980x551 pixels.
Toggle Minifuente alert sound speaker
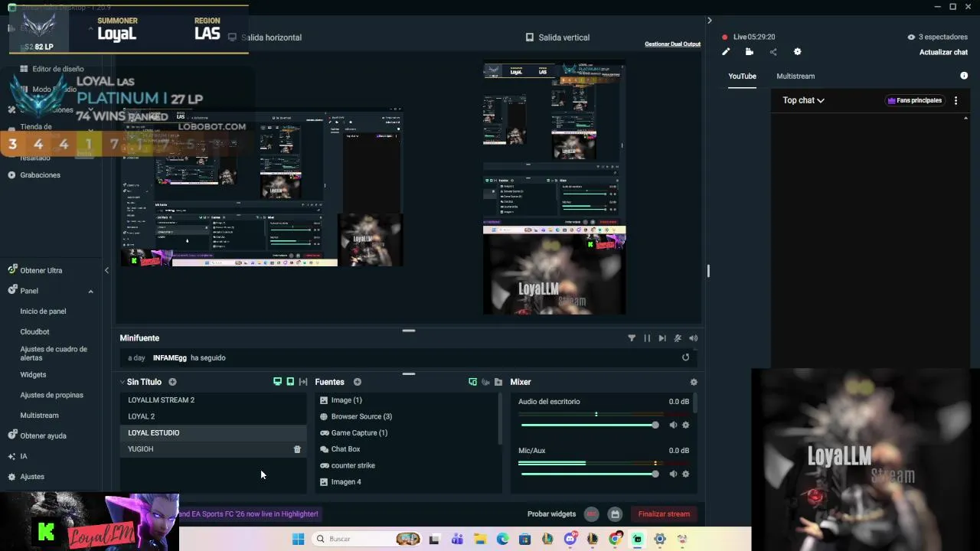(693, 338)
